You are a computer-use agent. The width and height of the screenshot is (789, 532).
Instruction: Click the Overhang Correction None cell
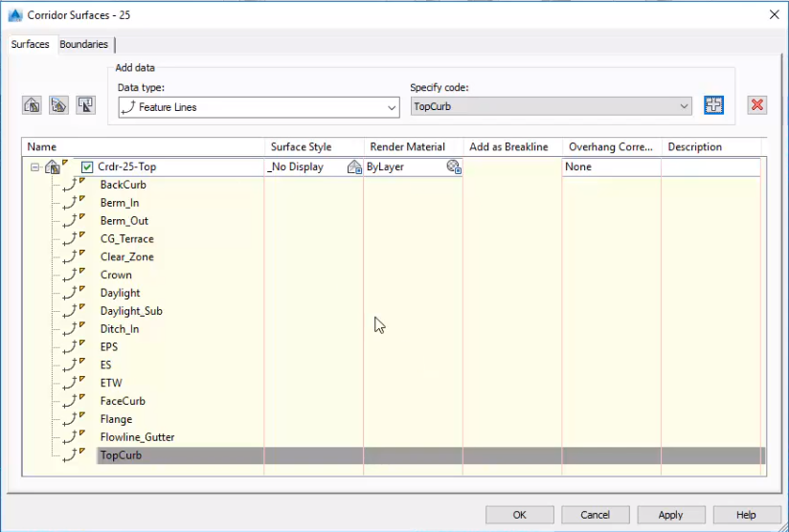click(610, 166)
